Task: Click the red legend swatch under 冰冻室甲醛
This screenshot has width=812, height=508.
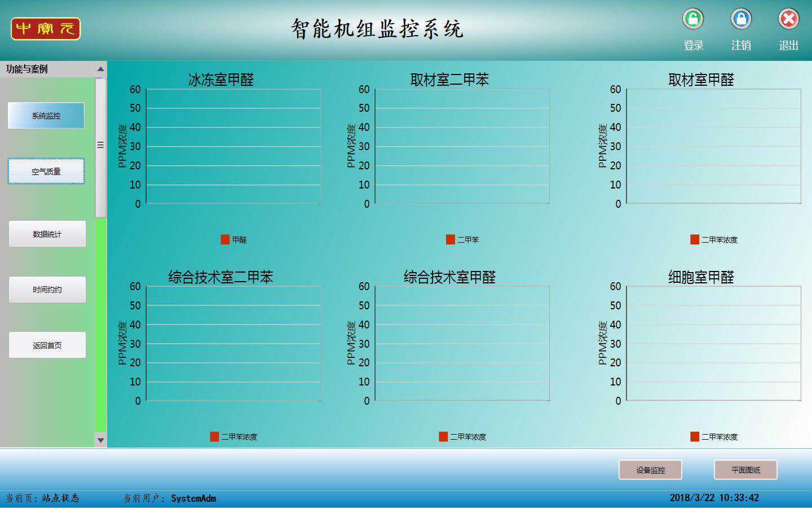Action: point(225,239)
